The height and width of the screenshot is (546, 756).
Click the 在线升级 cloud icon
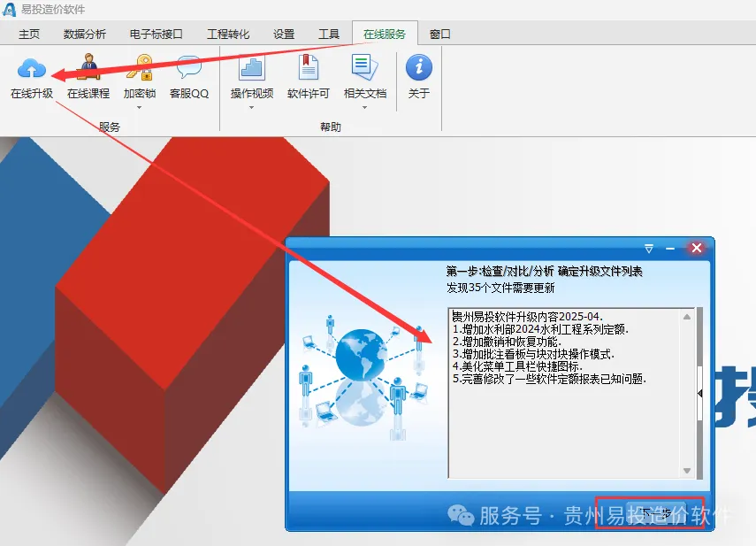click(31, 70)
